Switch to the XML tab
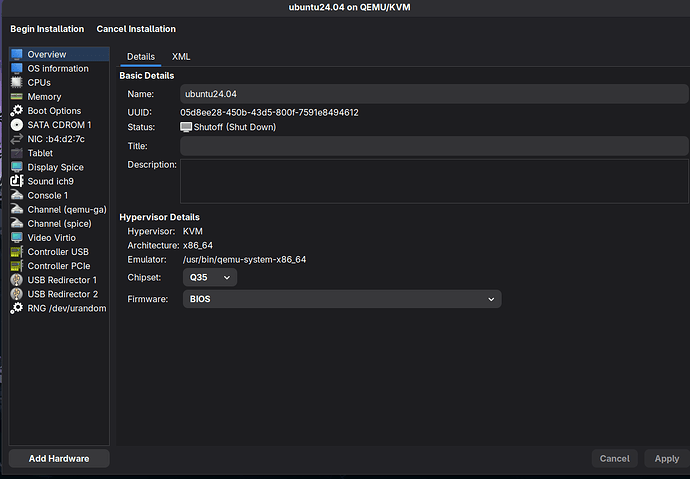The height and width of the screenshot is (479, 690). [x=181, y=57]
